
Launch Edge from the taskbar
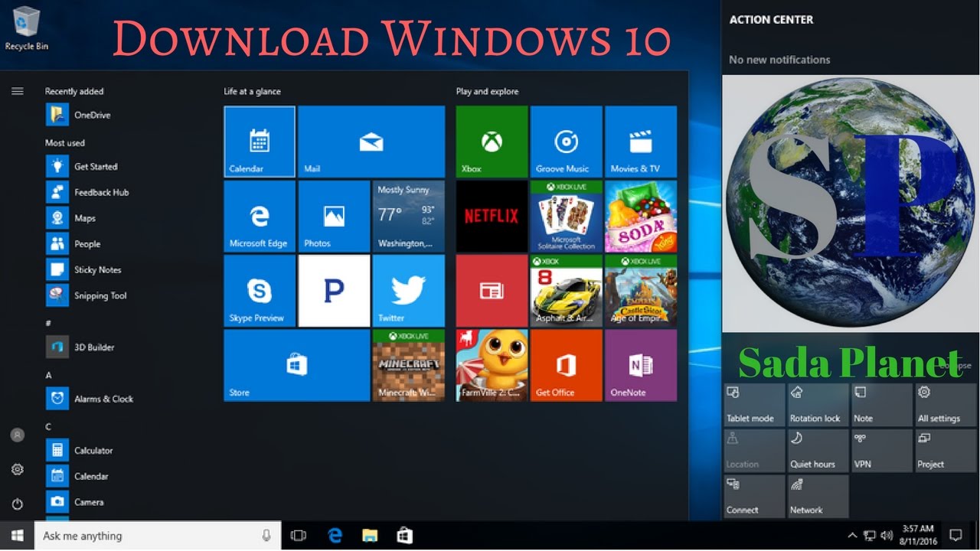[335, 536]
